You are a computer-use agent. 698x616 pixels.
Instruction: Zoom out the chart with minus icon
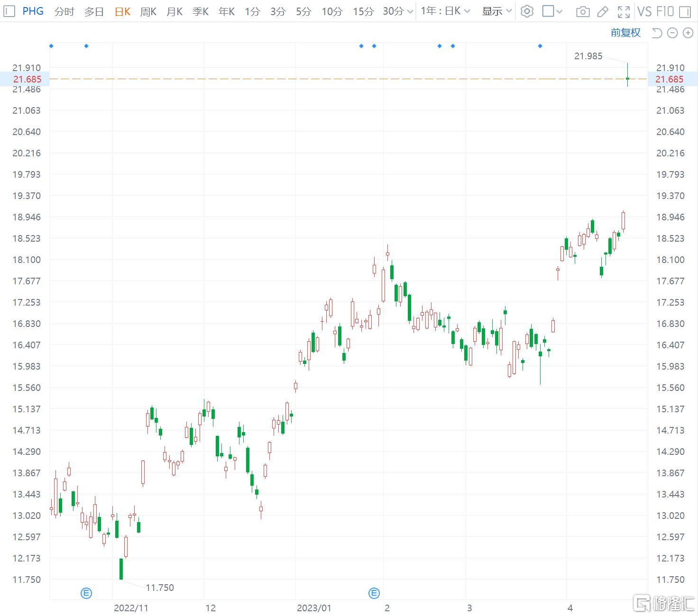click(672, 33)
